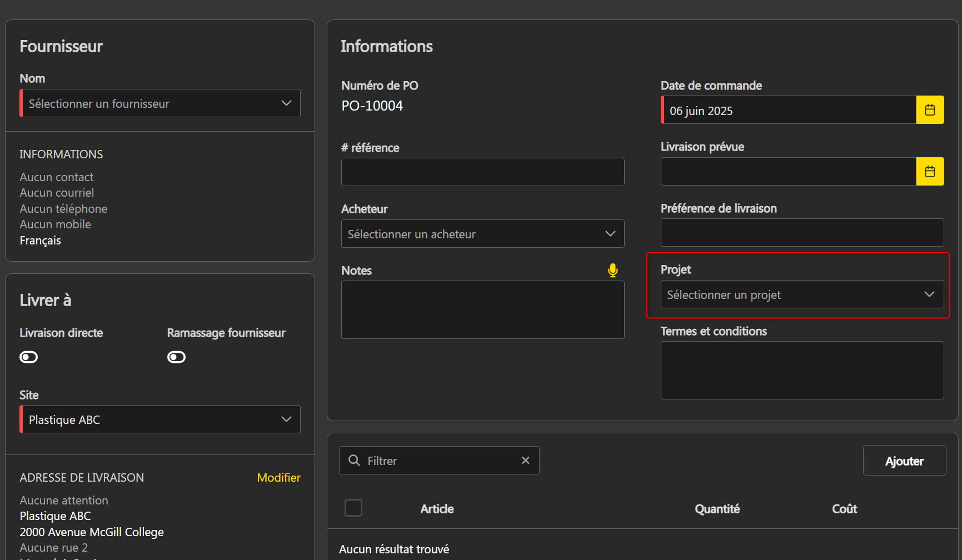Open the Sélectionner un fournisseur dropdown
This screenshot has width=962, height=560.
(x=160, y=103)
